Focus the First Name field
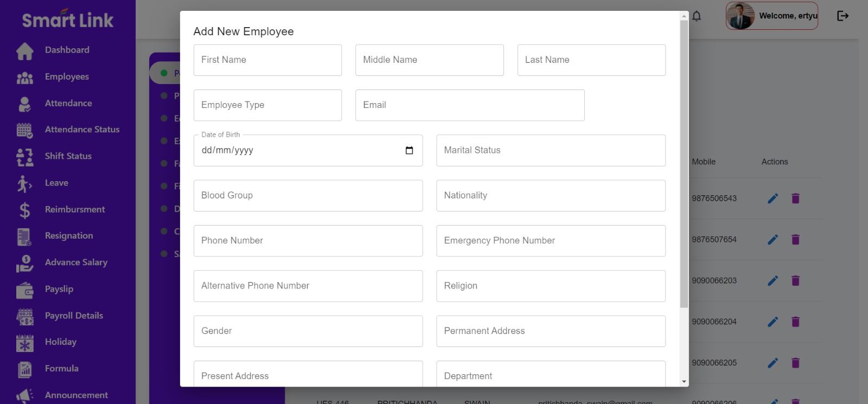 tap(267, 60)
